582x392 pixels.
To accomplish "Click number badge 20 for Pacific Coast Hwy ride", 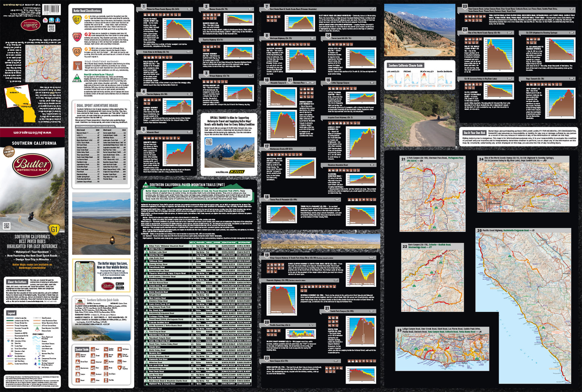I will pos(267,322).
